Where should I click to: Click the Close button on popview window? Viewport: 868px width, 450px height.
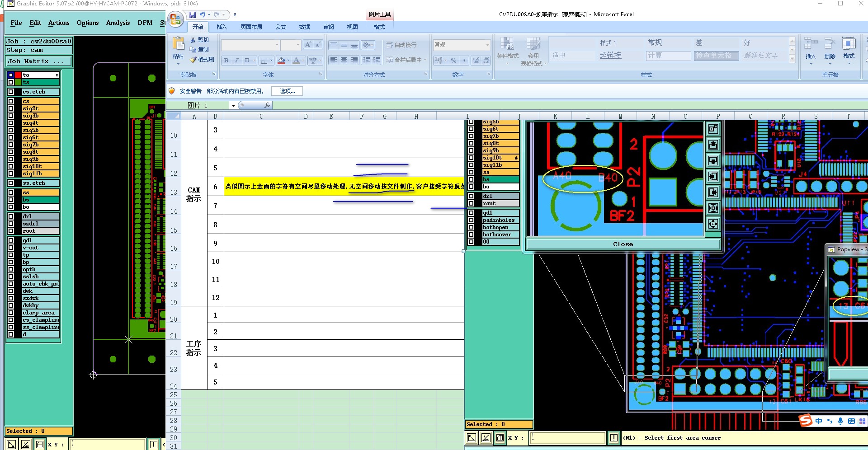623,244
